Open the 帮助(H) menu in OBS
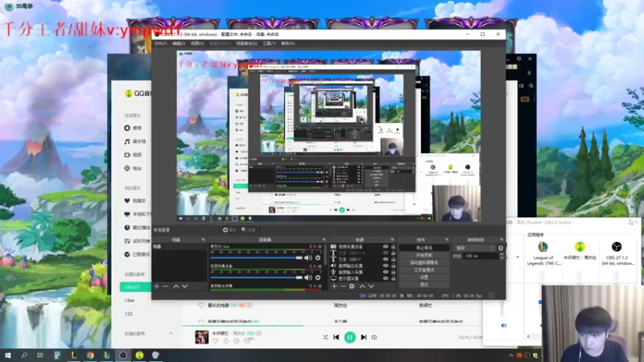The height and width of the screenshot is (362, 644). coord(287,43)
